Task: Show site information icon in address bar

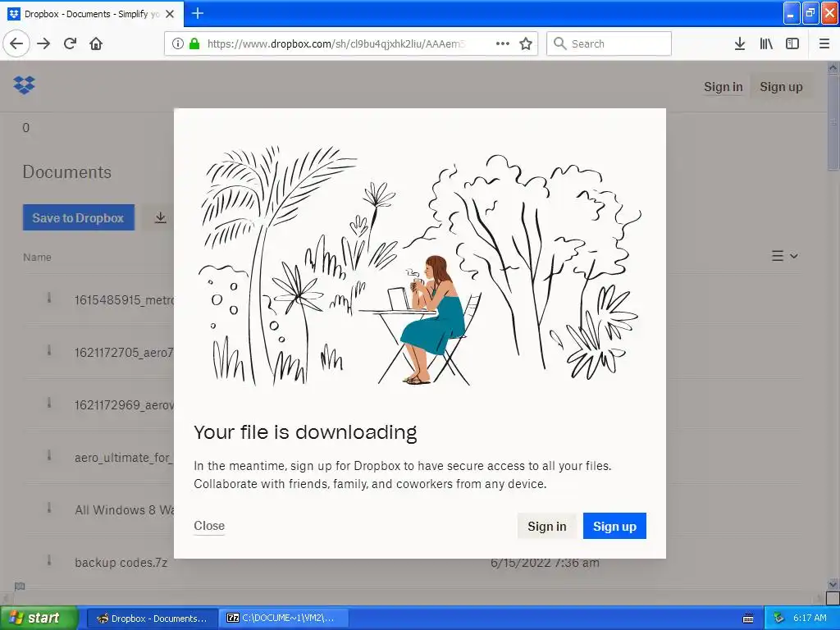Action: (x=178, y=43)
